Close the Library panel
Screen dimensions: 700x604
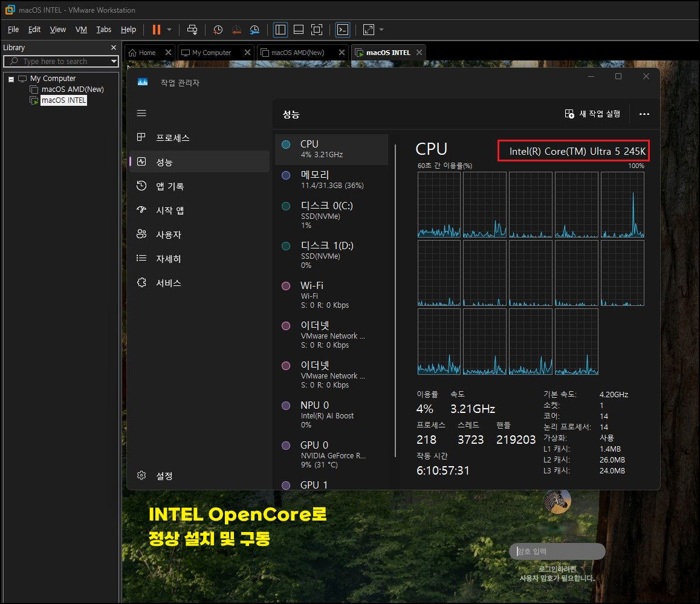tap(114, 47)
